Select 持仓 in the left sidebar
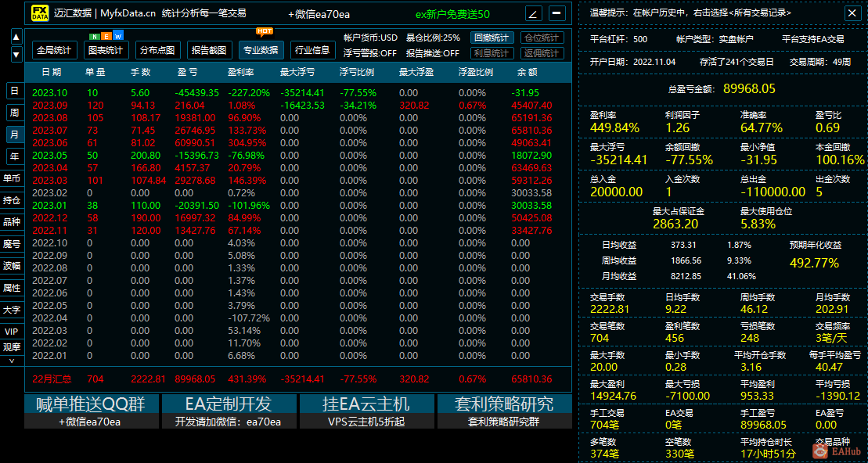868x463 pixels. 13,200
